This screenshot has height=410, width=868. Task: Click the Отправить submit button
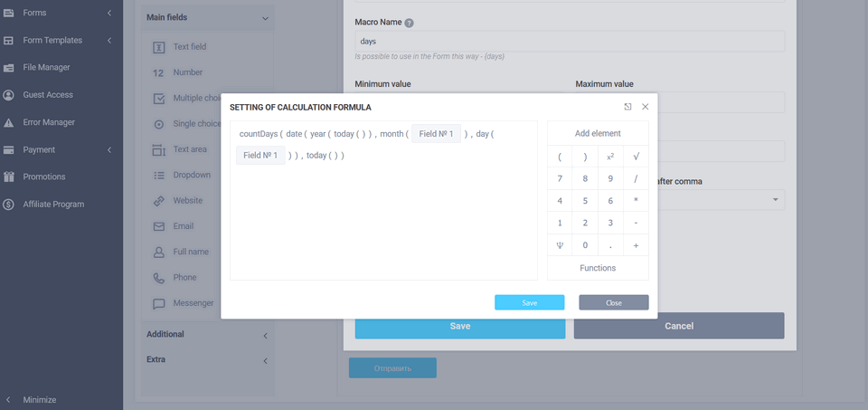[392, 367]
